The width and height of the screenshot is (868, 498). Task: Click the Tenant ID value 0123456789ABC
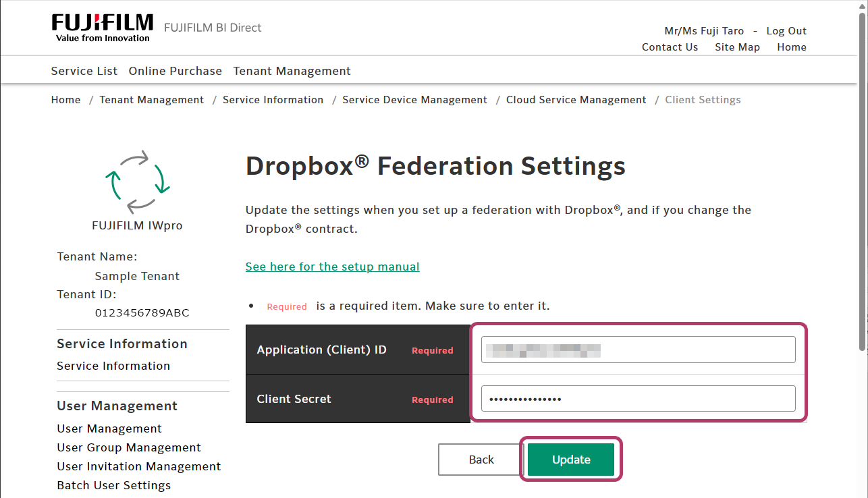pos(142,313)
